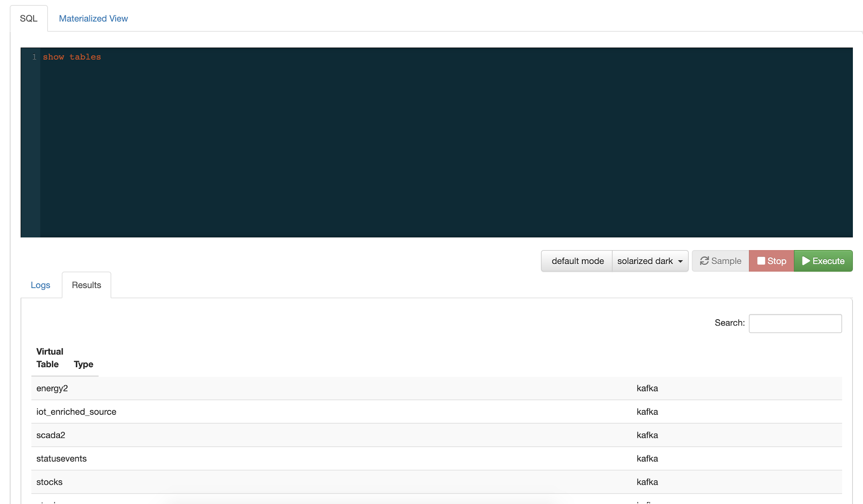Click the energy2 table row
Image resolution: width=863 pixels, height=504 pixels.
pos(52,388)
